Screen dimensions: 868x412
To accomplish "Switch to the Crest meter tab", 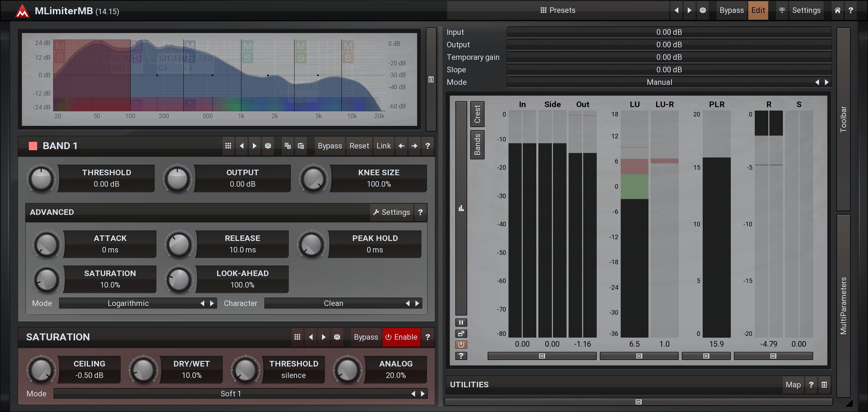I will click(x=477, y=114).
